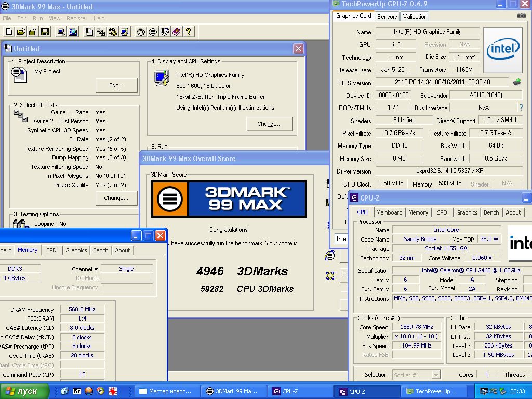Click the computer system info toolbar icon

coord(61,32)
